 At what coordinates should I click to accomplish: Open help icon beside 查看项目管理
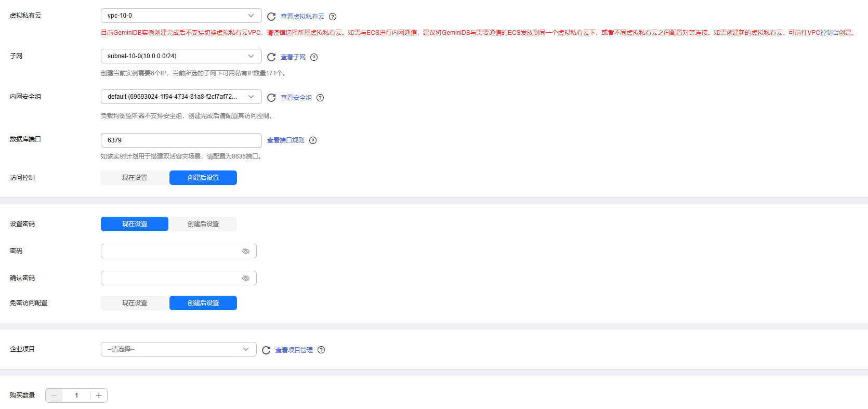click(321, 350)
